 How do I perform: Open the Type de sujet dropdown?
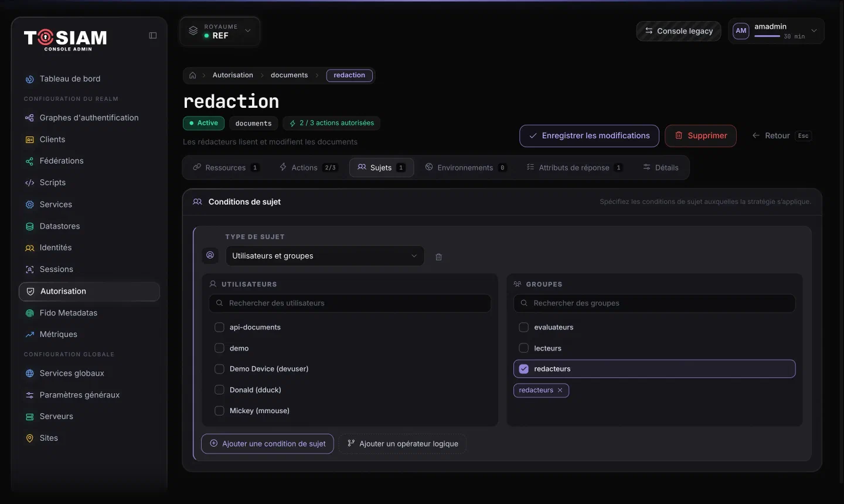coord(325,256)
